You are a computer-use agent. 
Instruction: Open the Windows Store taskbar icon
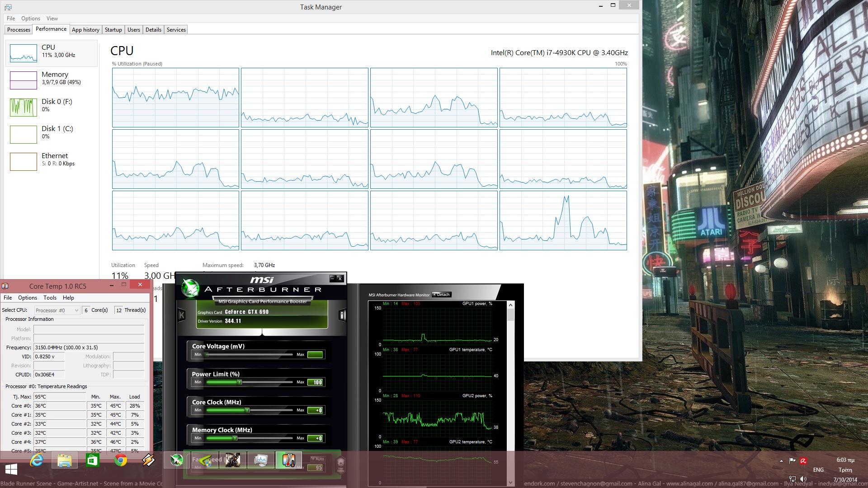(x=93, y=460)
